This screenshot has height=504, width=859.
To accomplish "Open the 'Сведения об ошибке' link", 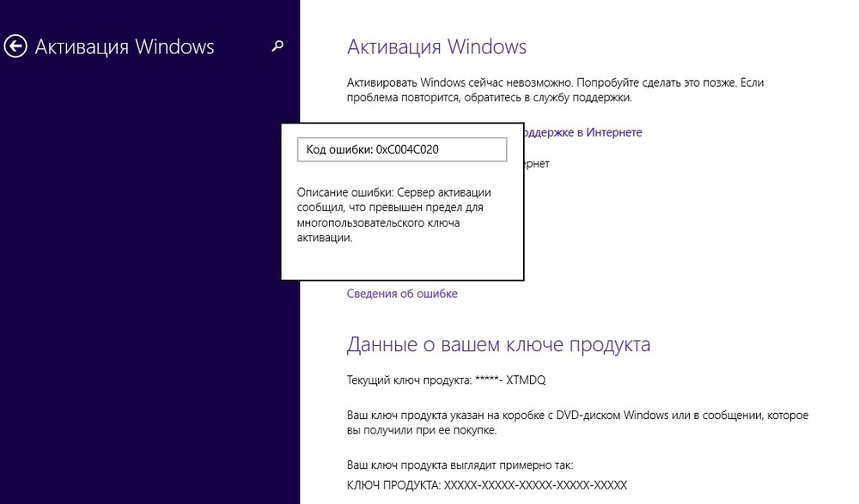I will click(x=402, y=294).
